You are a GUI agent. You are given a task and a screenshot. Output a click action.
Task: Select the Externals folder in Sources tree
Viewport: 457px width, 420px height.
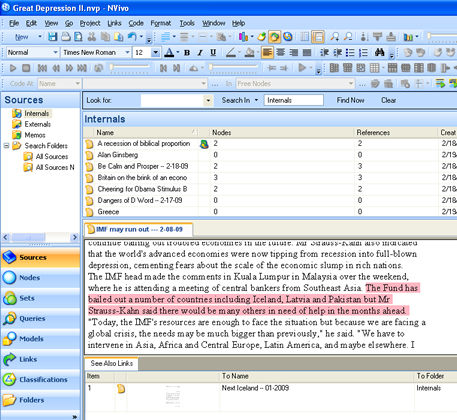(x=37, y=124)
